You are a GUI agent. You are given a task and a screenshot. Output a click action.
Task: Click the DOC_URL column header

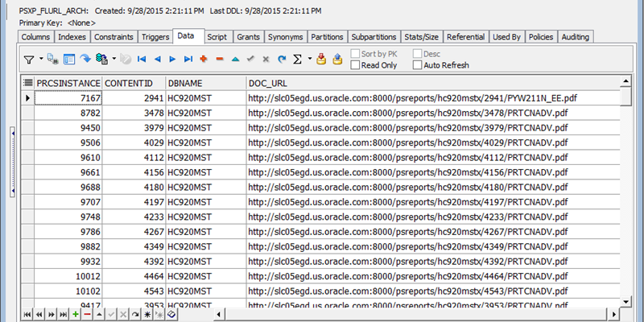(433, 84)
